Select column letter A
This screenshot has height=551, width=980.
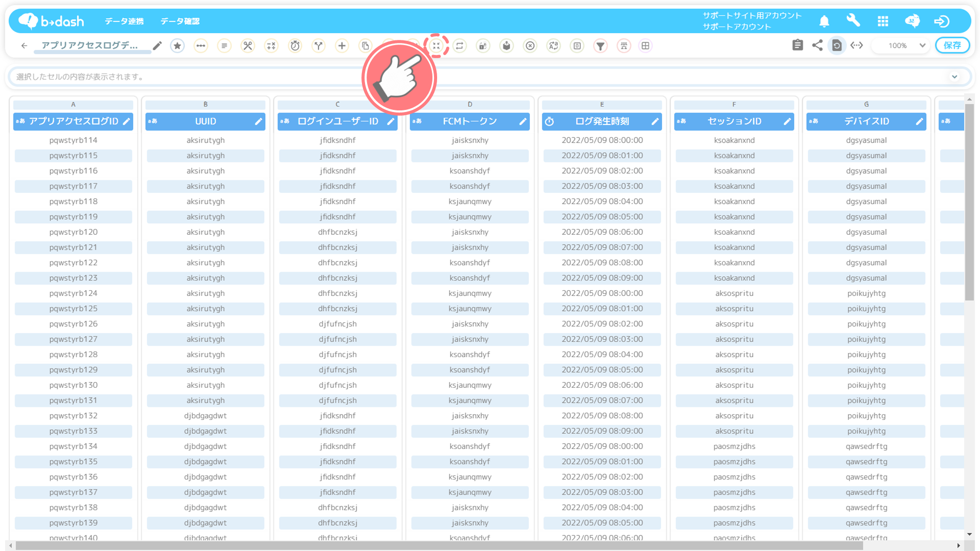[73, 104]
